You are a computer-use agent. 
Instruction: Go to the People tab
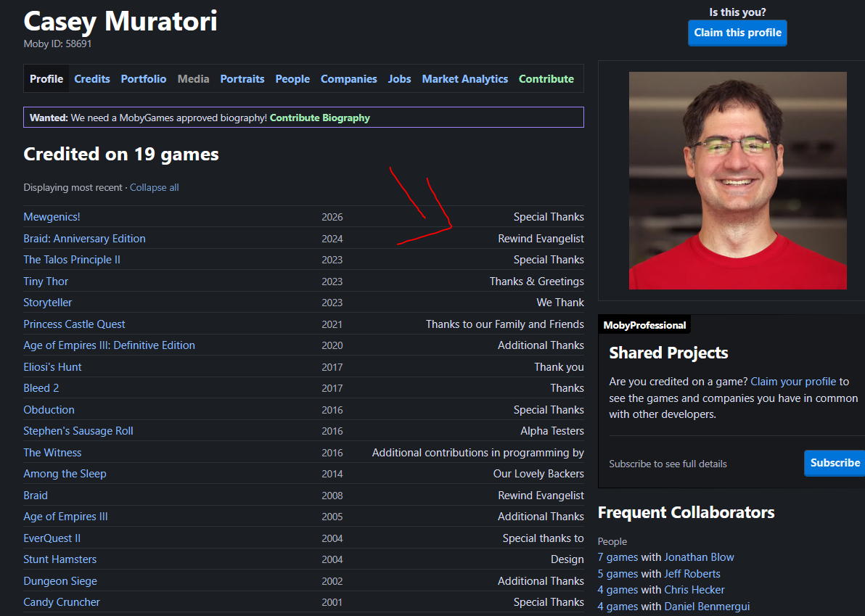(x=292, y=79)
